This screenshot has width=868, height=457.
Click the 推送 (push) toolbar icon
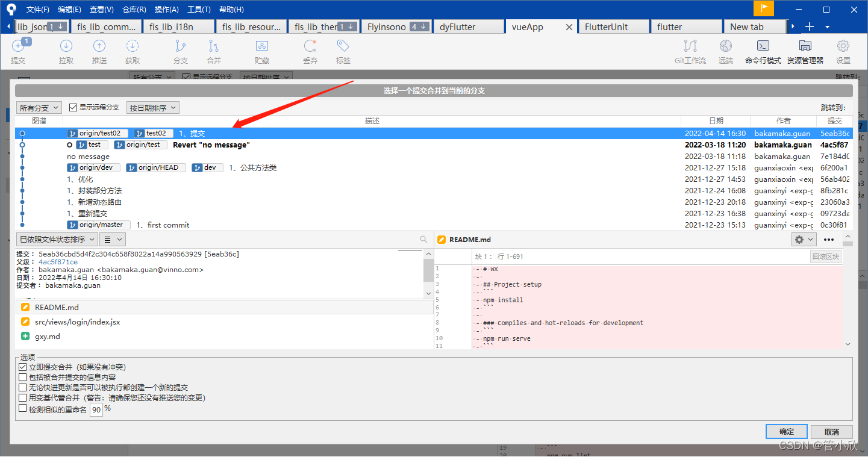click(99, 46)
